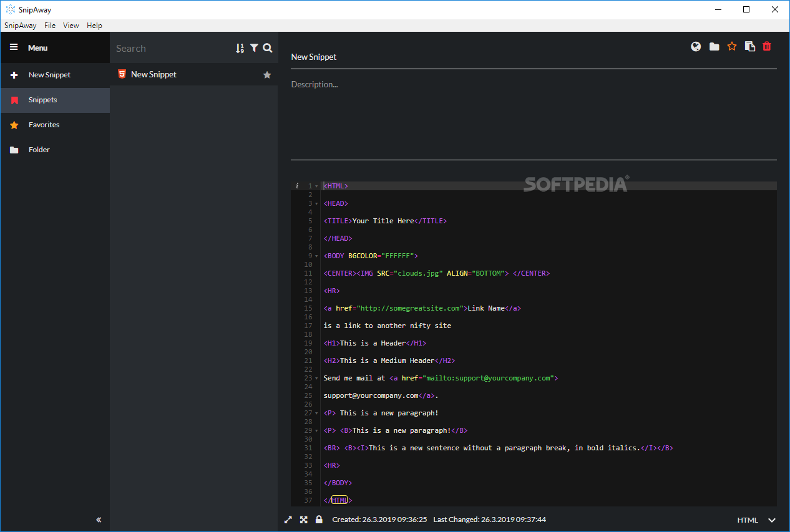Click the SnipAway app icon in title bar
The height and width of the screenshot is (532, 790).
pos(10,9)
